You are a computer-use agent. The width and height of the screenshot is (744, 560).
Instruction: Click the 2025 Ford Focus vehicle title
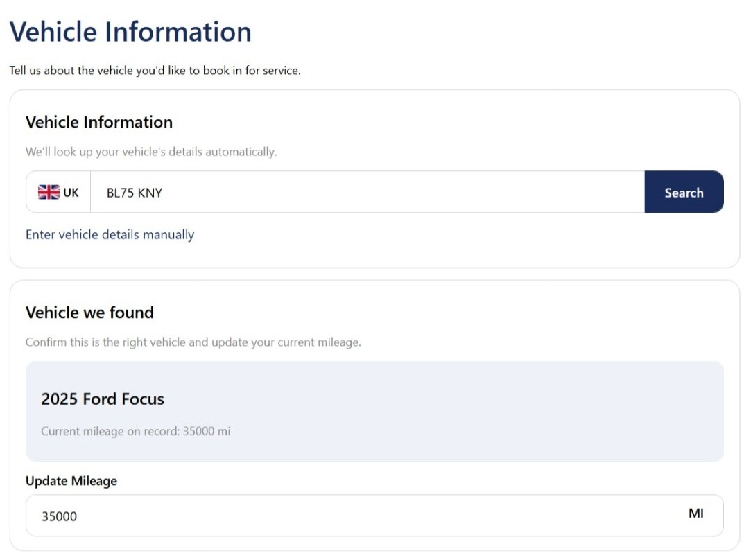(x=103, y=399)
